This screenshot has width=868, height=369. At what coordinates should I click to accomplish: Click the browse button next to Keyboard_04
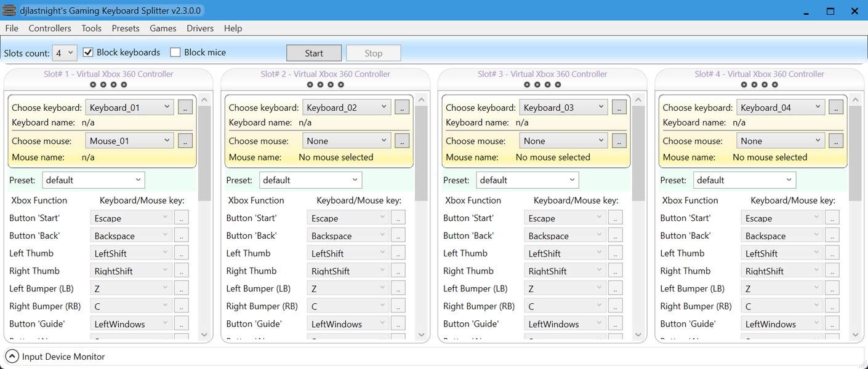click(x=836, y=107)
